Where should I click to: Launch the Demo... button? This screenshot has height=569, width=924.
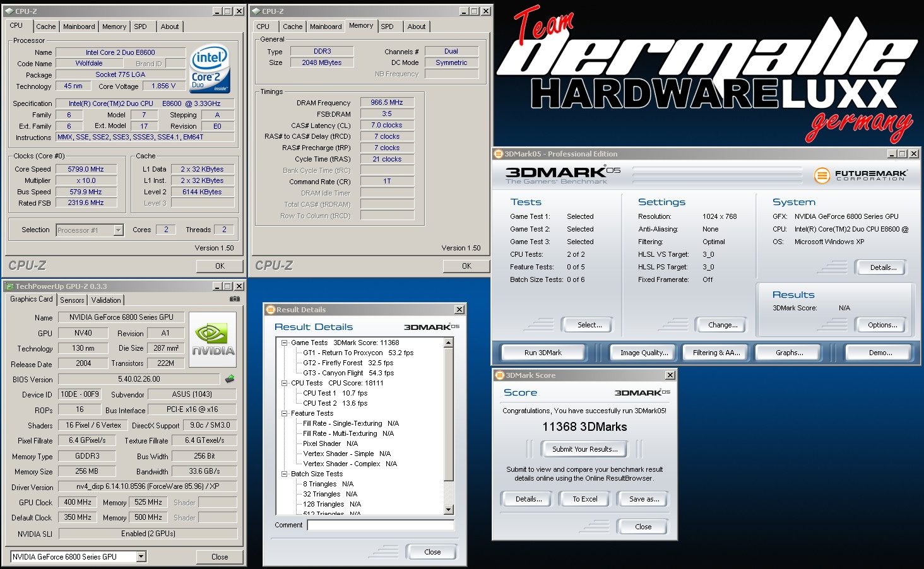point(880,353)
